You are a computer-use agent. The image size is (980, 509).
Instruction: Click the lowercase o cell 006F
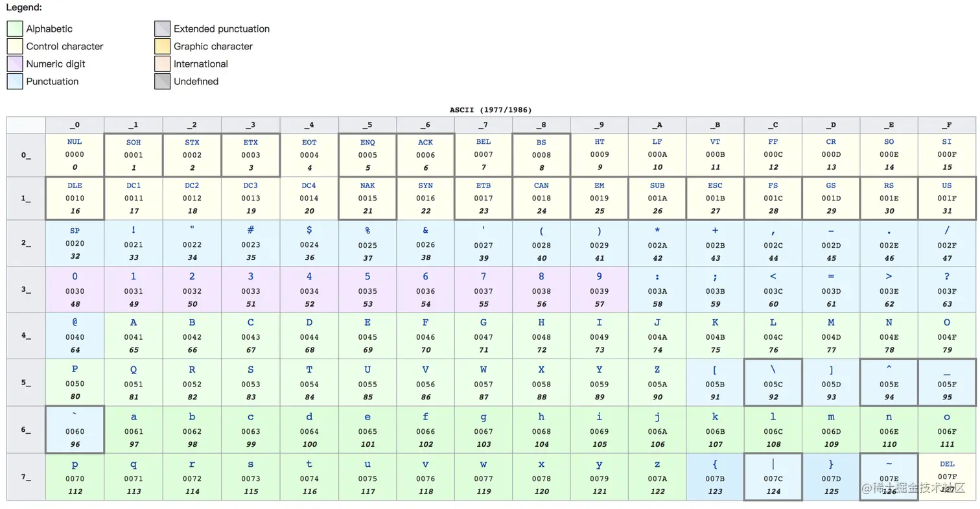[x=947, y=429]
